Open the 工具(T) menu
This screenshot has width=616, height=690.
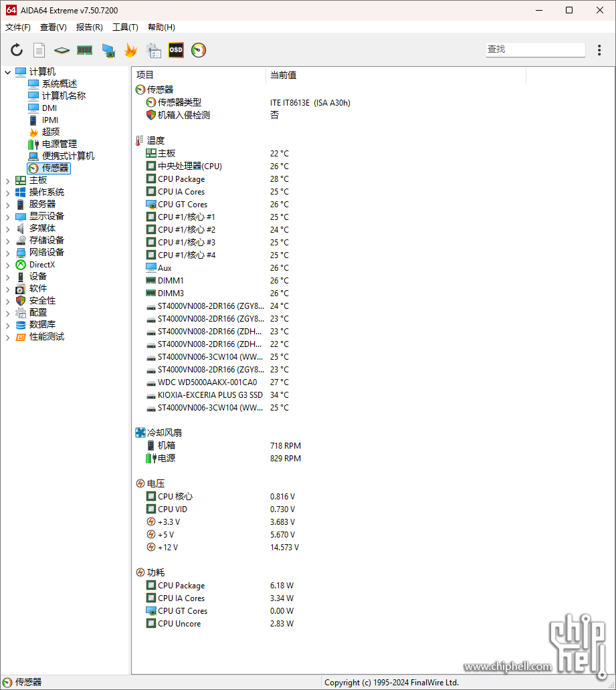coord(126,27)
